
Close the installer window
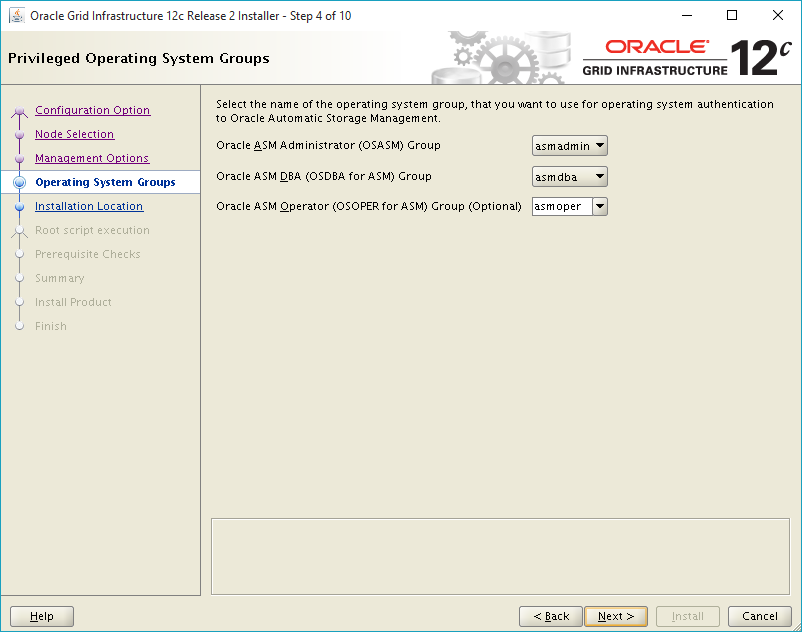point(777,15)
